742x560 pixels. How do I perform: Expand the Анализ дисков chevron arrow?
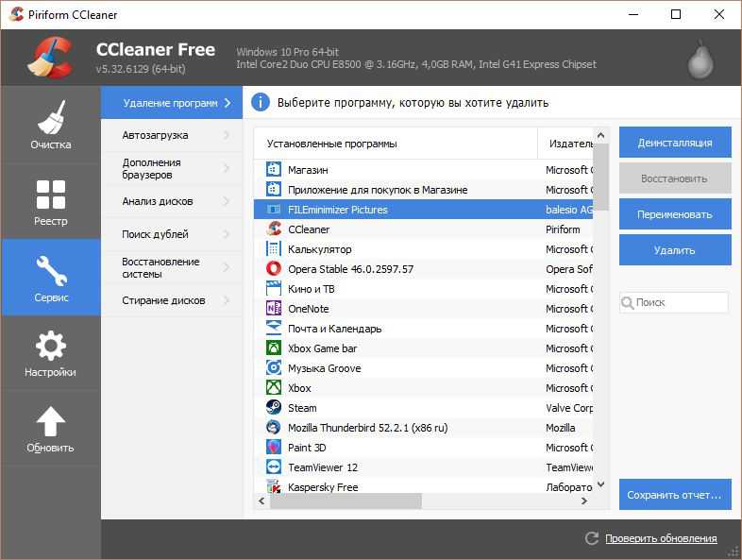[x=227, y=201]
